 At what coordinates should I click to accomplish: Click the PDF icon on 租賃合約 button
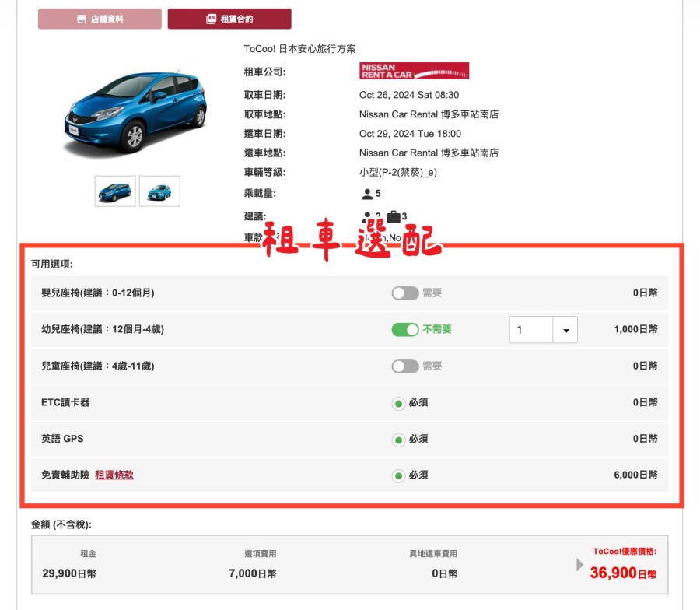211,19
